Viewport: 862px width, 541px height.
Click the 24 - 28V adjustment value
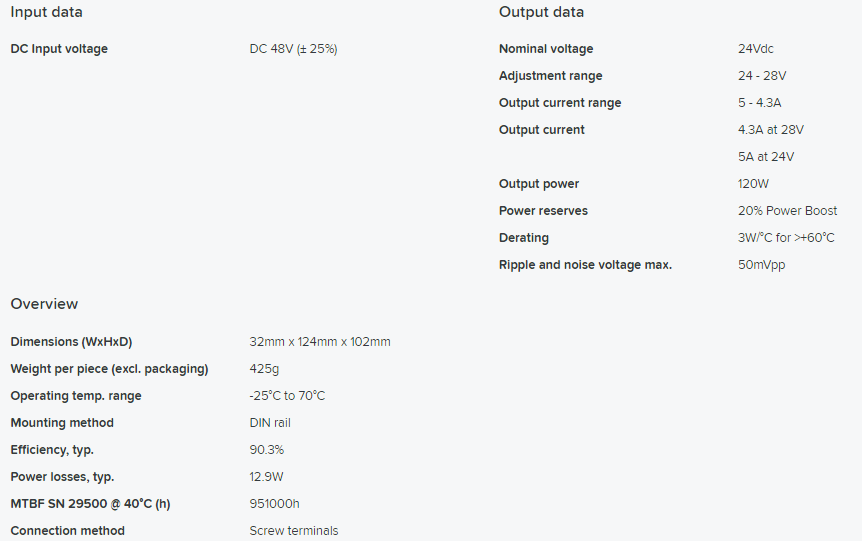point(761,76)
